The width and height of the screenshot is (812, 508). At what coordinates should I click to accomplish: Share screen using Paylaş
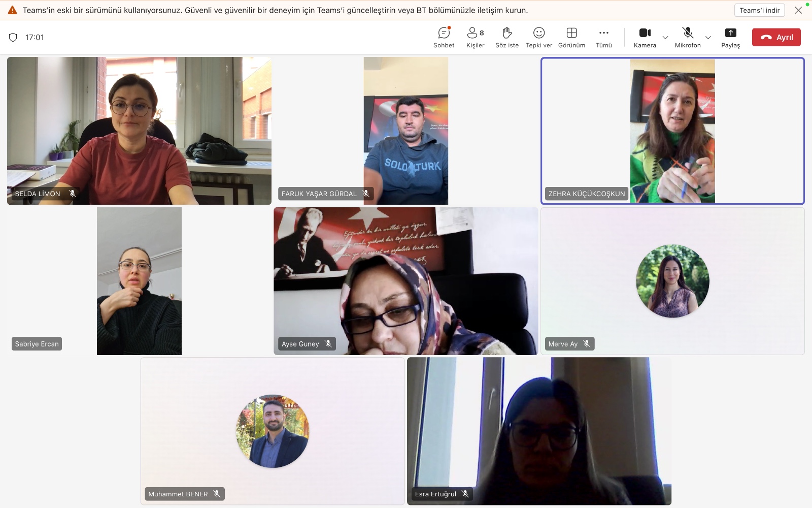[730, 37]
